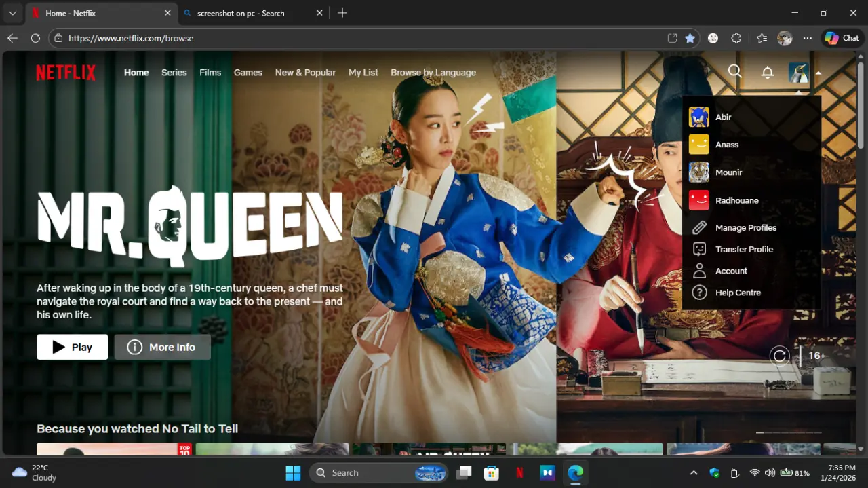The width and height of the screenshot is (868, 488).
Task: Refresh the Netflix page
Action: coord(35,38)
